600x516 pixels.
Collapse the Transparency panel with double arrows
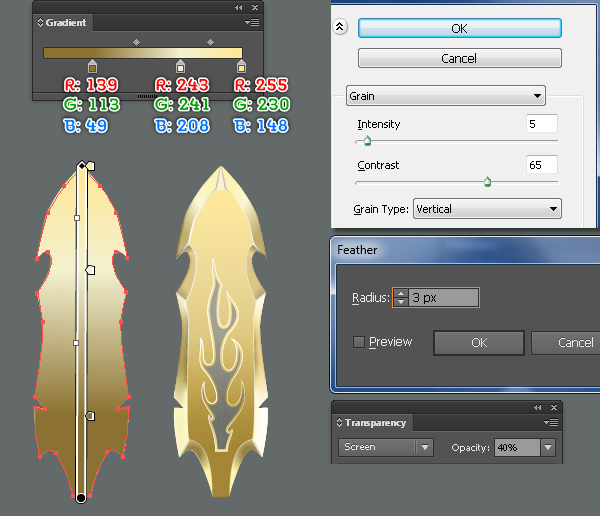tap(538, 407)
